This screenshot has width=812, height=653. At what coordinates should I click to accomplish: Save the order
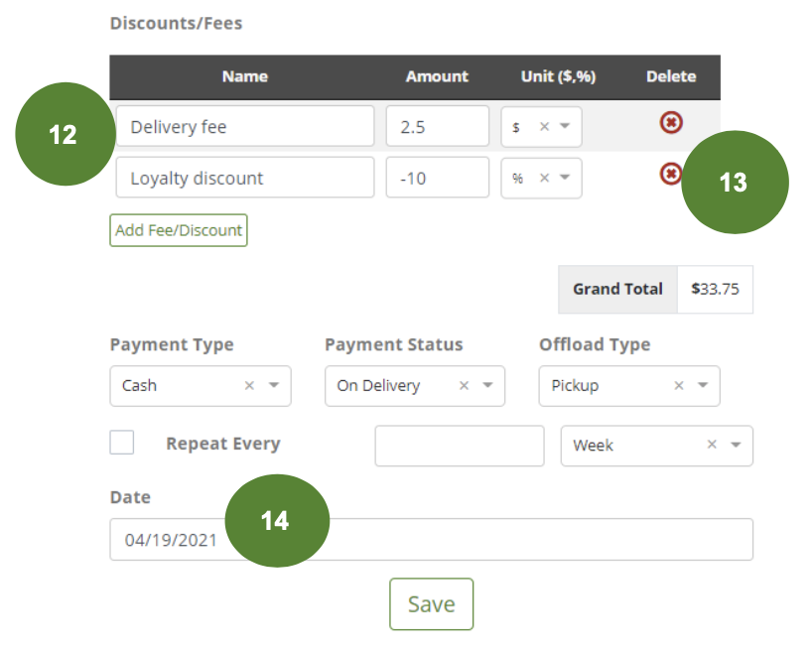click(x=432, y=604)
